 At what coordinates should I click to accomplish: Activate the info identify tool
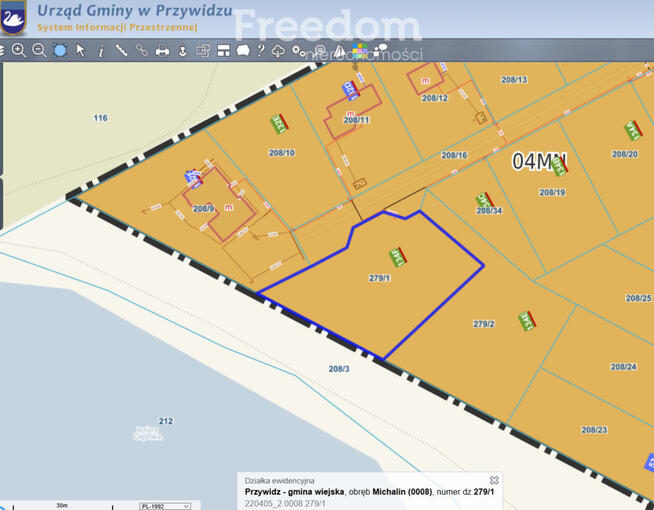[x=101, y=50]
